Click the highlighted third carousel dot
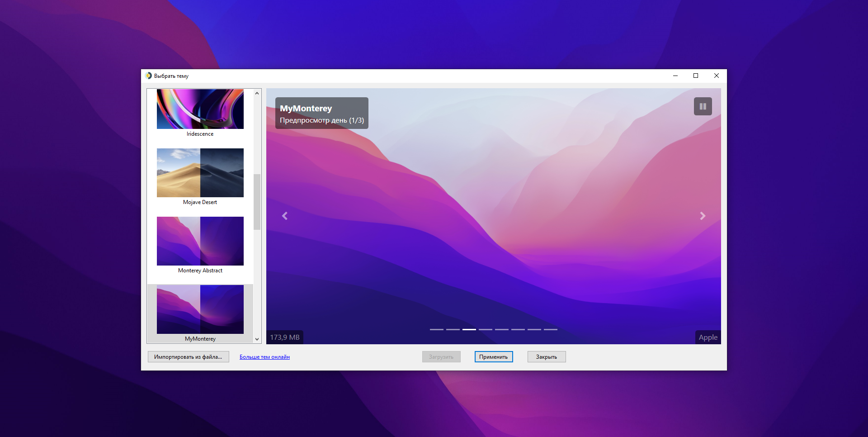 (469, 330)
